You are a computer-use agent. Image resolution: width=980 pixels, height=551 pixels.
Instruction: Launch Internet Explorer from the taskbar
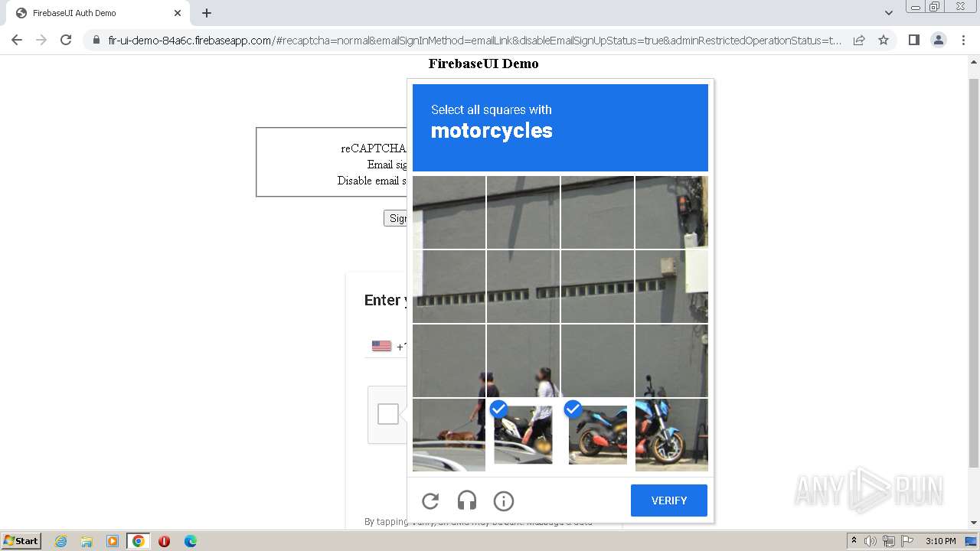click(60, 541)
